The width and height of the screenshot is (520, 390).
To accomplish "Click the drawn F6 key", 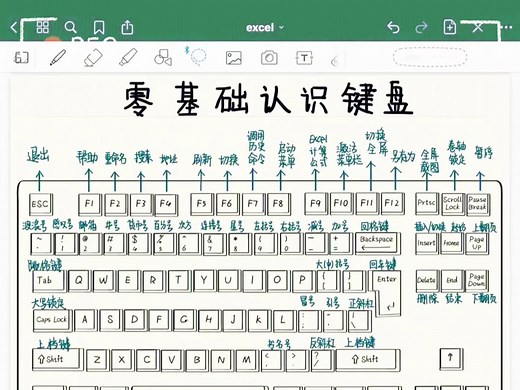I will [227, 204].
